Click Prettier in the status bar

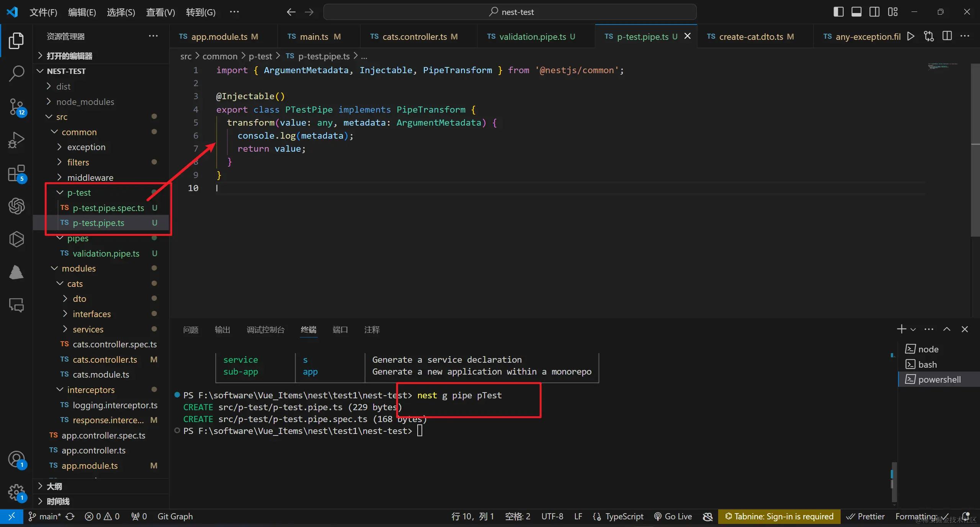(866, 516)
